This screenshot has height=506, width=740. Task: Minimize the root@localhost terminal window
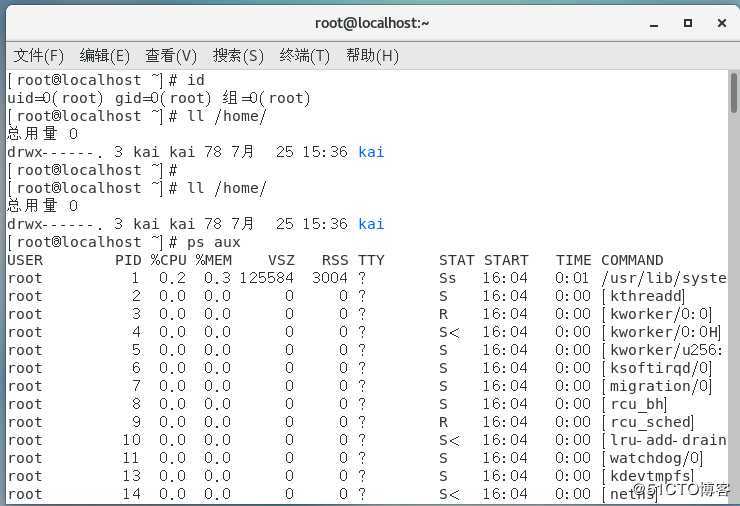[654, 24]
